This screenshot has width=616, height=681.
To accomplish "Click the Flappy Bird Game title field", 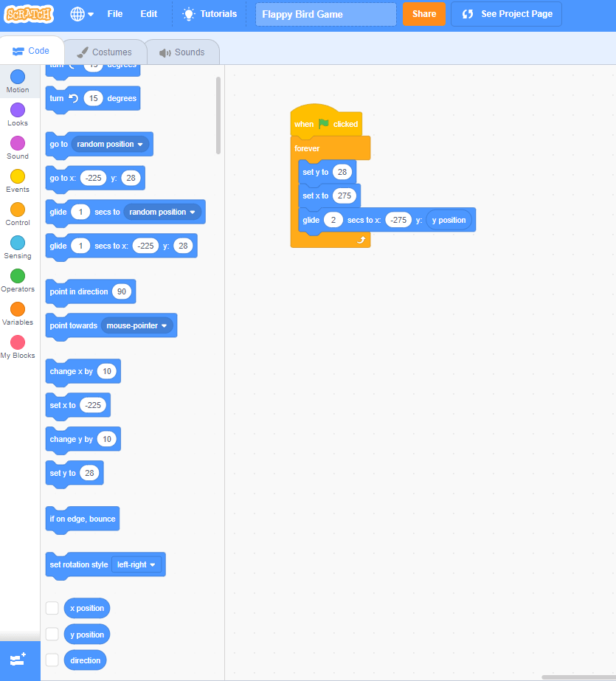I will pos(325,14).
